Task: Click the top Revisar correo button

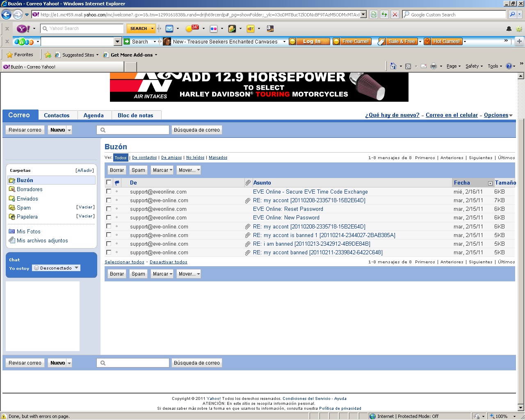Action: point(25,130)
